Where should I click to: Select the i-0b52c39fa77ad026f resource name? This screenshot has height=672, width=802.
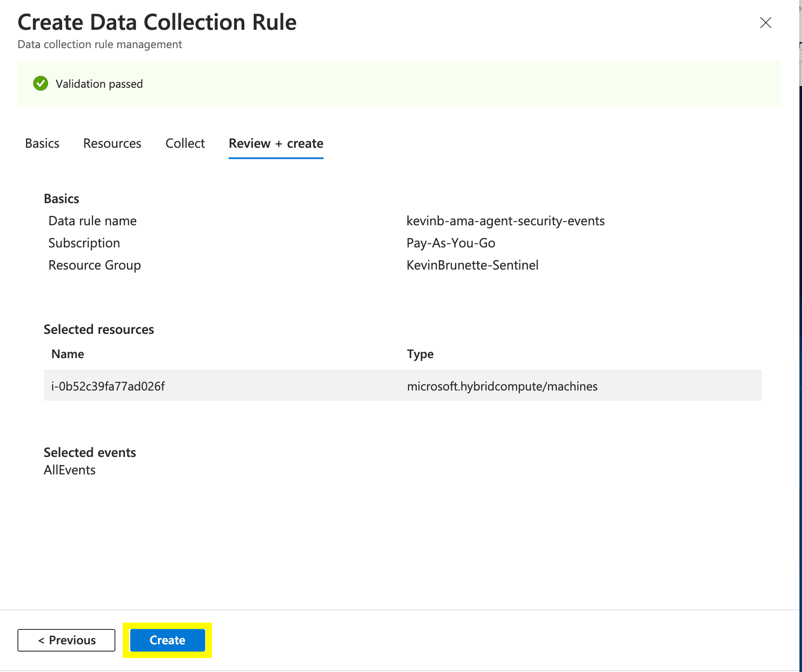click(x=108, y=386)
